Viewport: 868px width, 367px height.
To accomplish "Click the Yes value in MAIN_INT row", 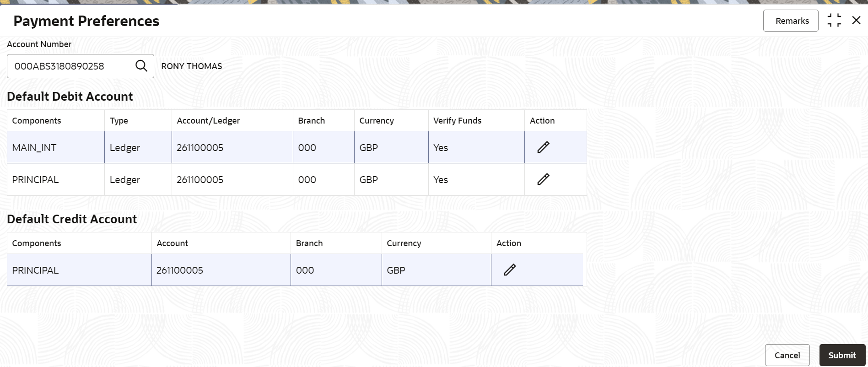I will click(441, 148).
